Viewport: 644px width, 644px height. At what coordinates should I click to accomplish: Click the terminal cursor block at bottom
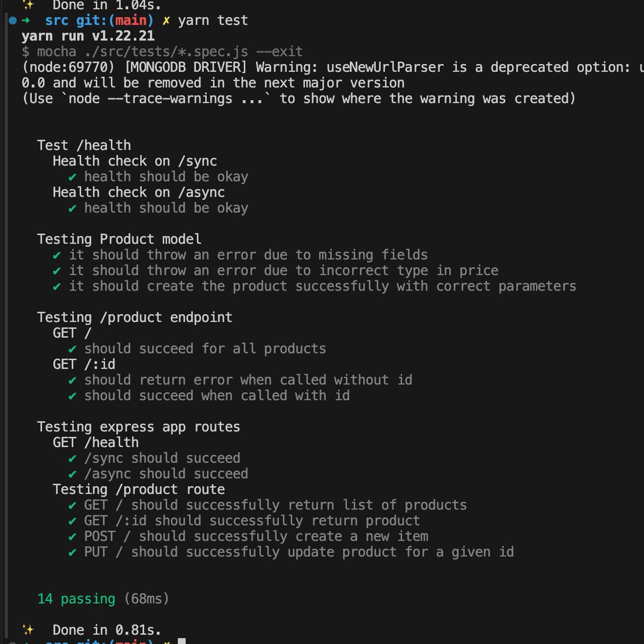182,641
